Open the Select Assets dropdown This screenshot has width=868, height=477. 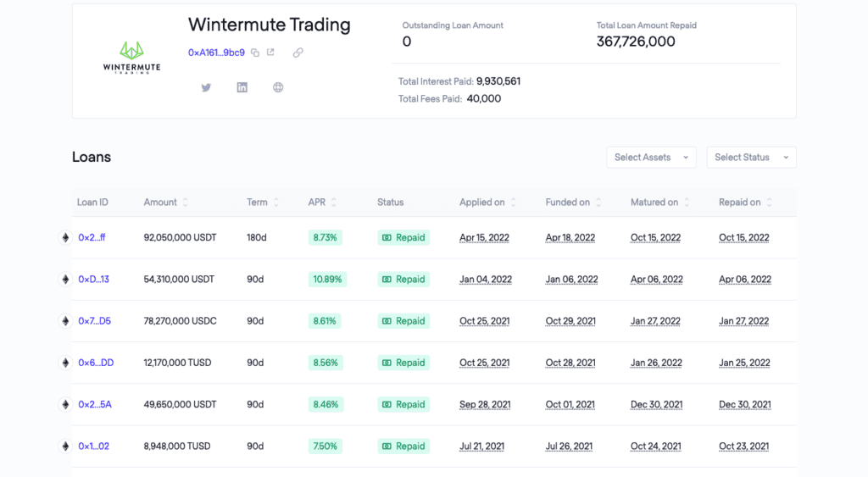click(651, 157)
